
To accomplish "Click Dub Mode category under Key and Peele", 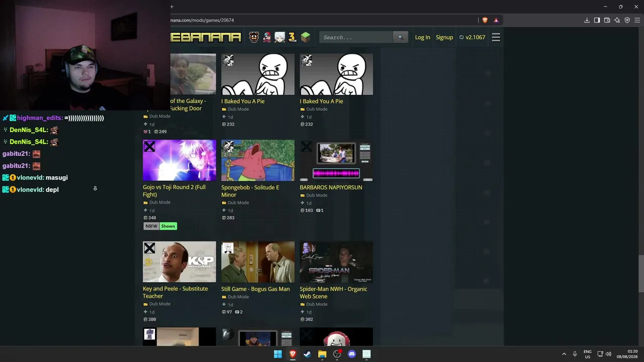I will (159, 304).
